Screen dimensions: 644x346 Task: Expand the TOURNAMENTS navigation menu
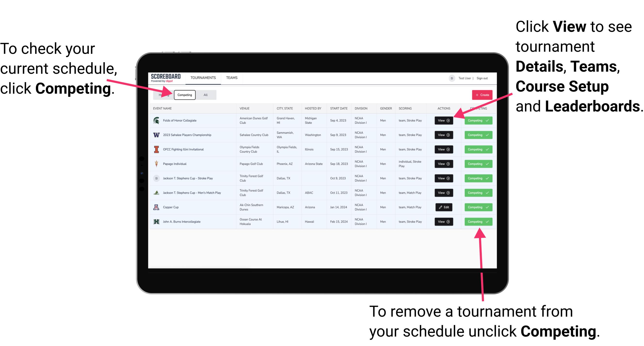coord(203,77)
